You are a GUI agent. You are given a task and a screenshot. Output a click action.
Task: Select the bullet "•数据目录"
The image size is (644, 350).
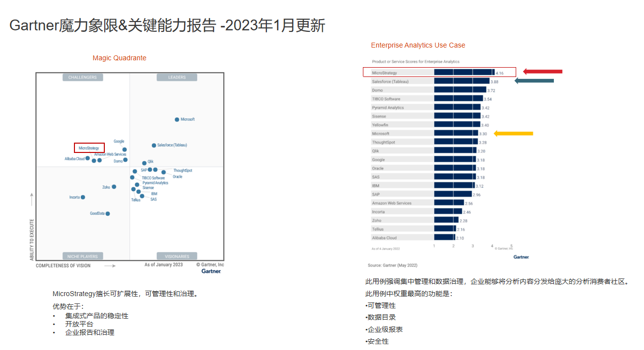(x=381, y=317)
